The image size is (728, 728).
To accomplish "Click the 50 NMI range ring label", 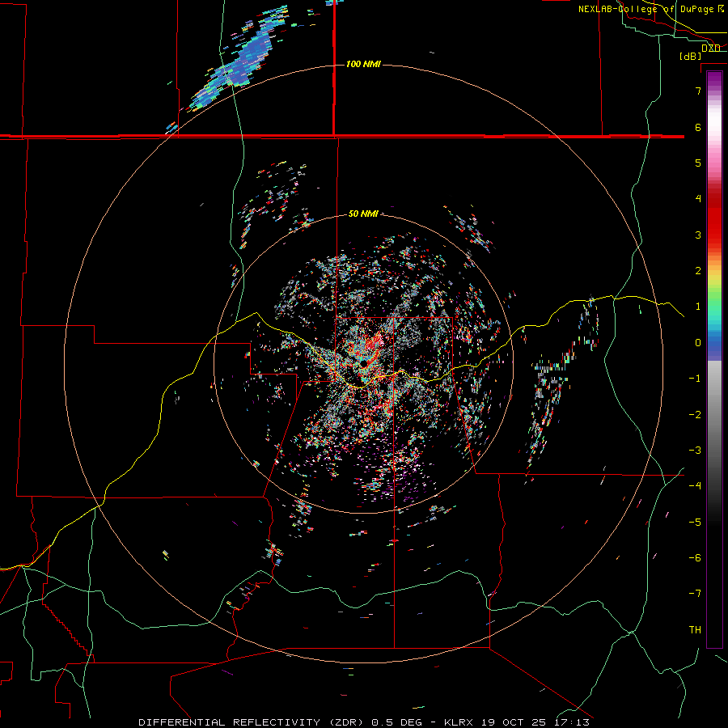I will (x=363, y=214).
